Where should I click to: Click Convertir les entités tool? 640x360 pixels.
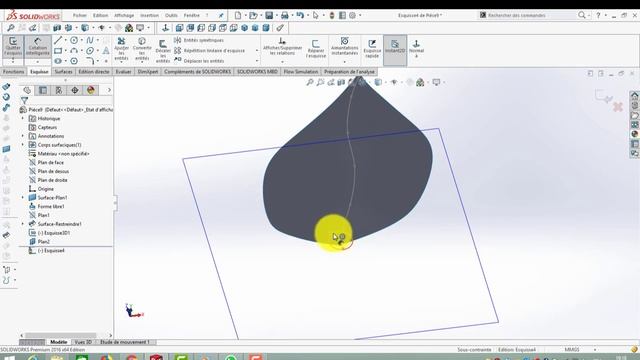[142, 49]
